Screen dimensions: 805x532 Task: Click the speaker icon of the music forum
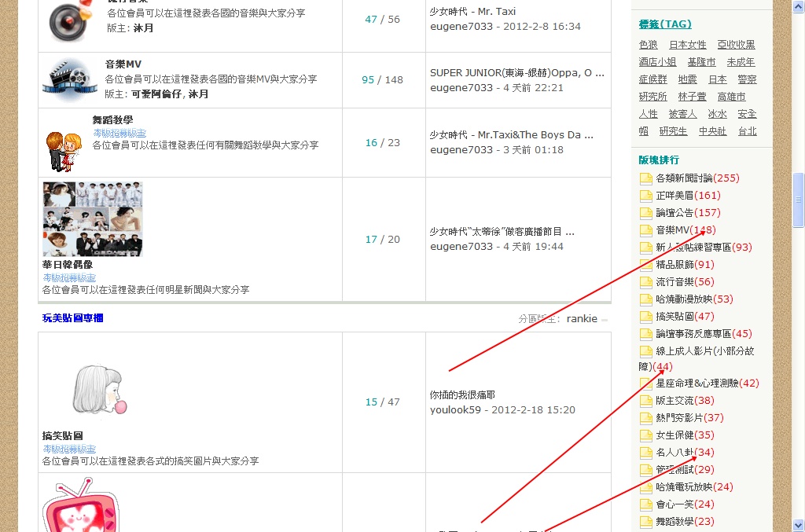[x=69, y=21]
